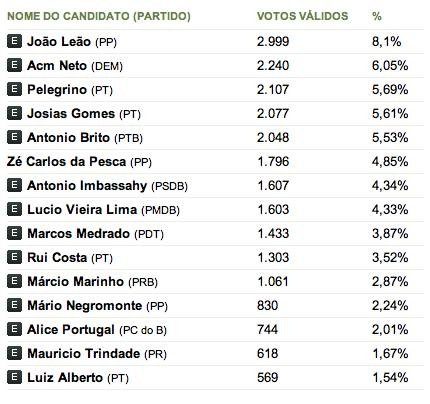
Task: Click the E icon for Josias Gomes
Action: (14, 113)
